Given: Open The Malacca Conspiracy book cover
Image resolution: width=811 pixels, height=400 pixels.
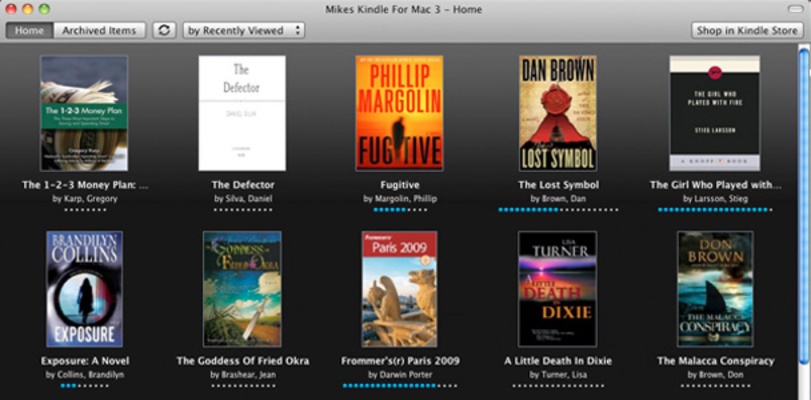Looking at the screenshot, I should (x=715, y=289).
